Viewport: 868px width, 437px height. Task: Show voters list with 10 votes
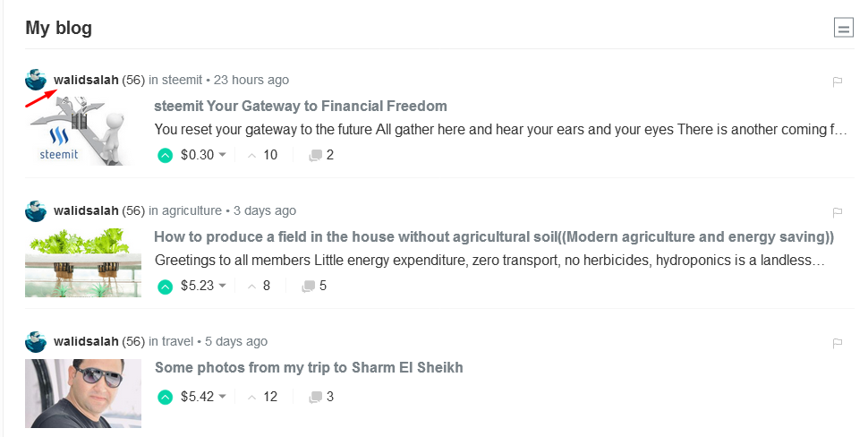262,155
